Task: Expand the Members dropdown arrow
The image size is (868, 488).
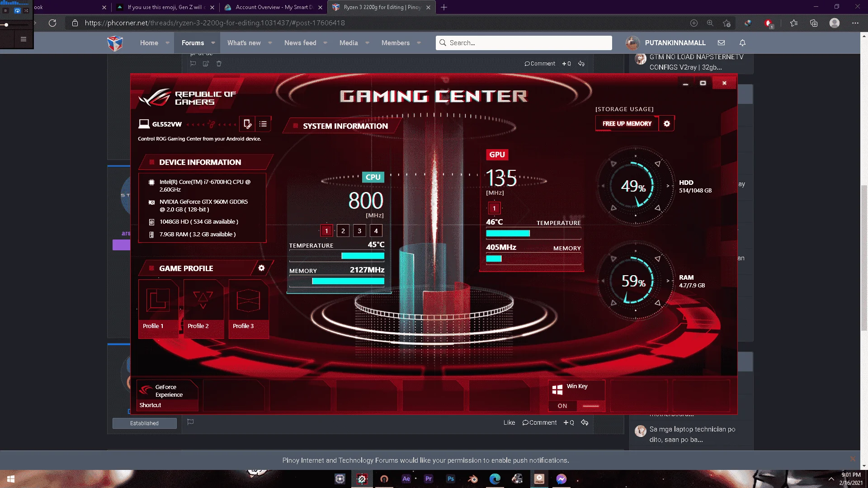Action: pos(419,43)
